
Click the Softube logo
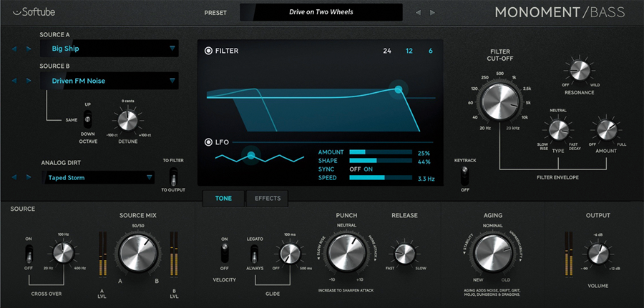(x=34, y=12)
